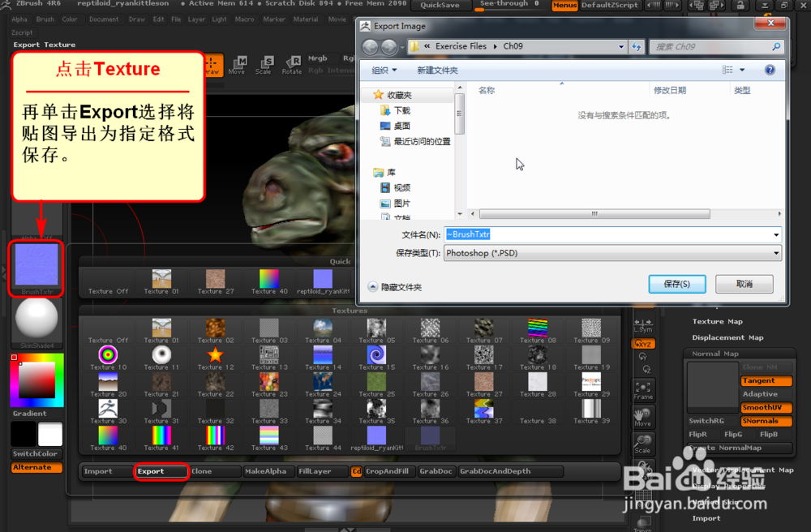
Task: Collapse folders via 隐藏文件夹
Action: coord(395,287)
